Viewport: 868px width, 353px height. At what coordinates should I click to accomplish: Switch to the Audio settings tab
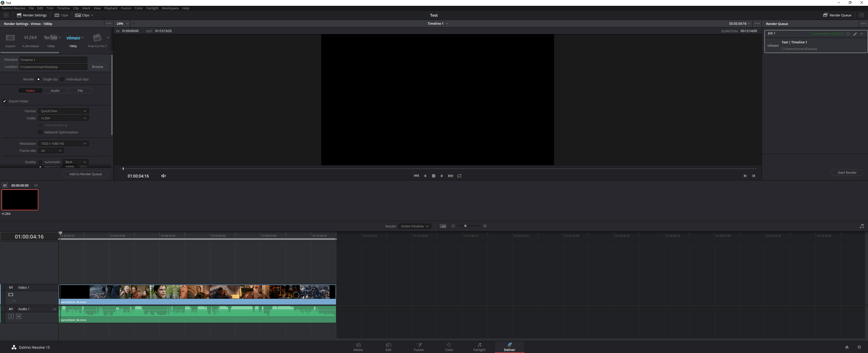[55, 91]
